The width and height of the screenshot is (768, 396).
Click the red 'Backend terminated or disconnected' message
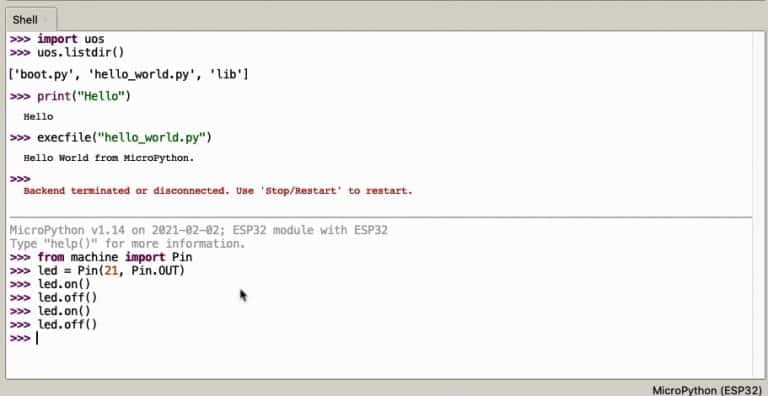(218, 191)
